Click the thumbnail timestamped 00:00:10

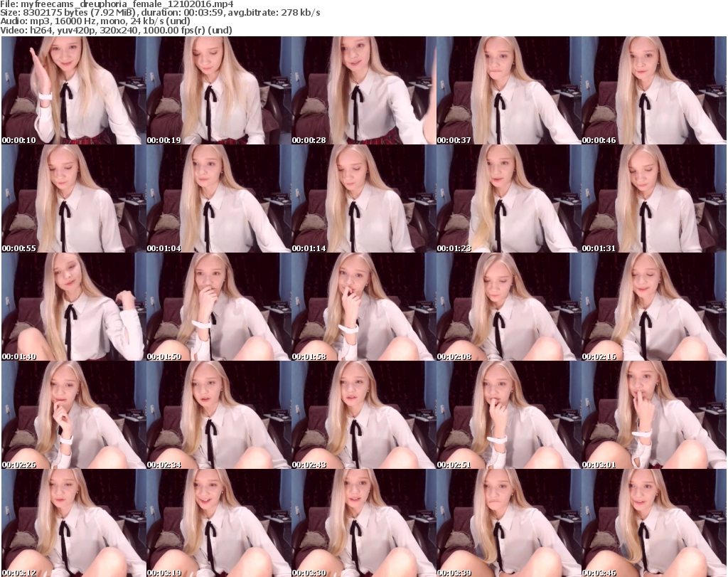pyautogui.click(x=73, y=90)
